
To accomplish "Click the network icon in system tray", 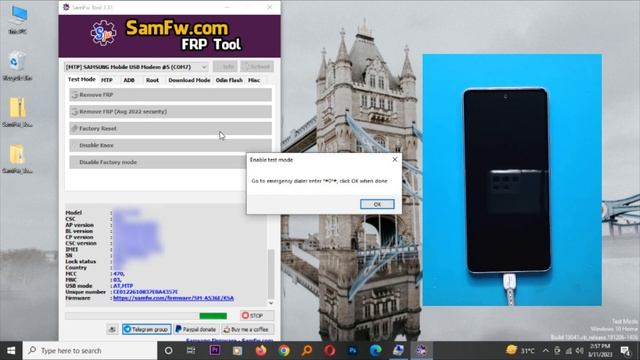I will tap(569, 351).
